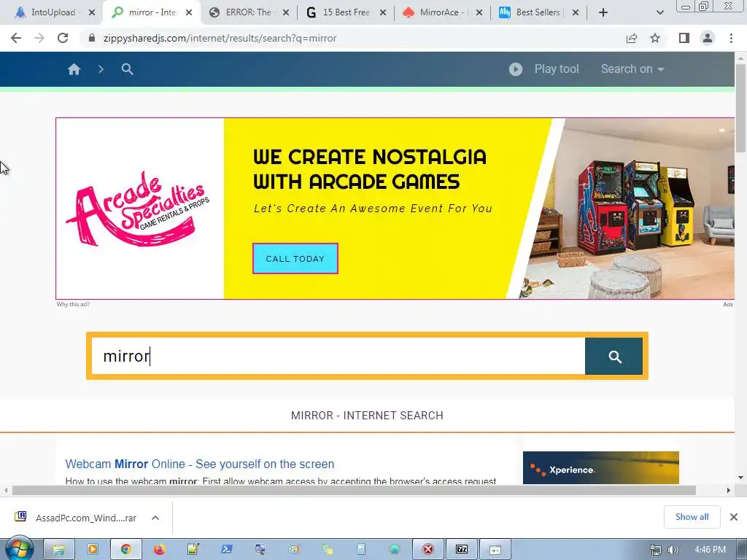Image resolution: width=747 pixels, height=560 pixels.
Task: Open the Chrome three-dot menu
Action: coord(731,38)
